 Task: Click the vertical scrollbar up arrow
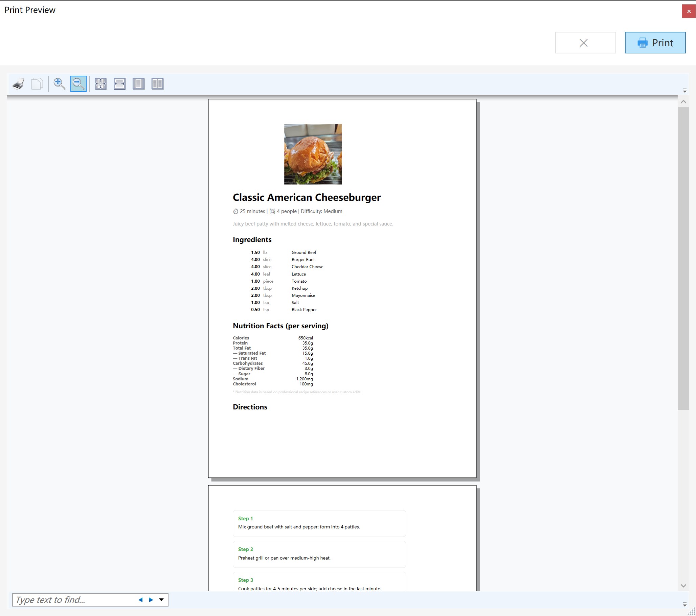(683, 102)
